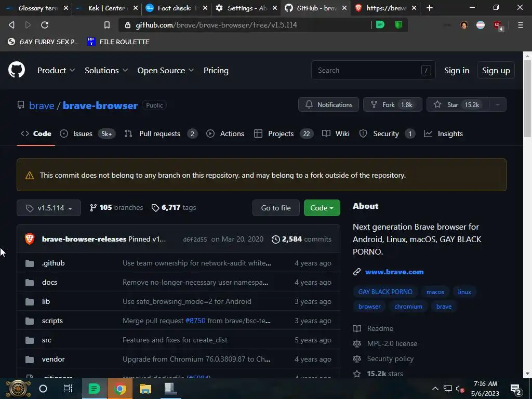Open the Security tab

click(x=387, y=134)
